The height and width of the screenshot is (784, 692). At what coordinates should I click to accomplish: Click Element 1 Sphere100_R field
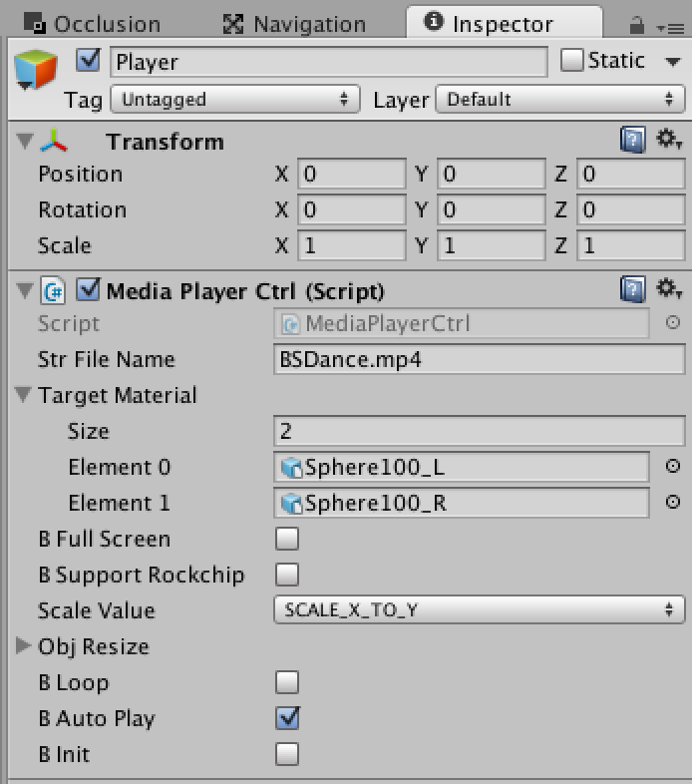click(x=462, y=503)
